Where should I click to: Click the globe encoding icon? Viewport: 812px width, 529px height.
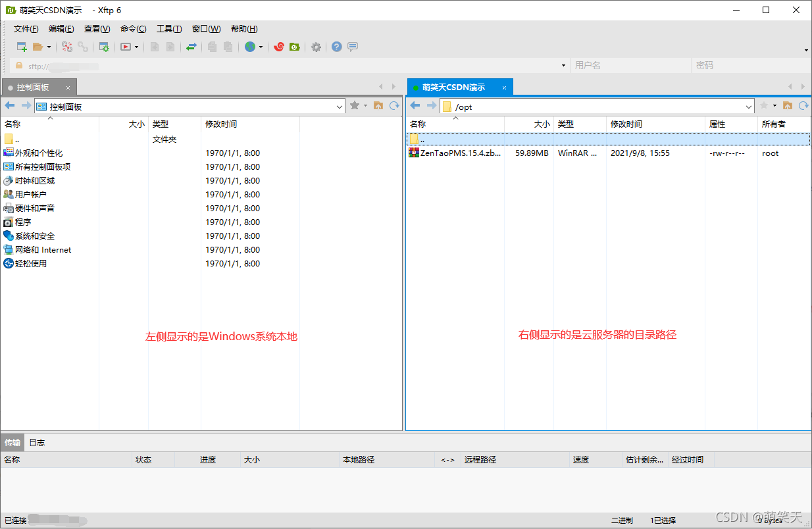click(250, 47)
